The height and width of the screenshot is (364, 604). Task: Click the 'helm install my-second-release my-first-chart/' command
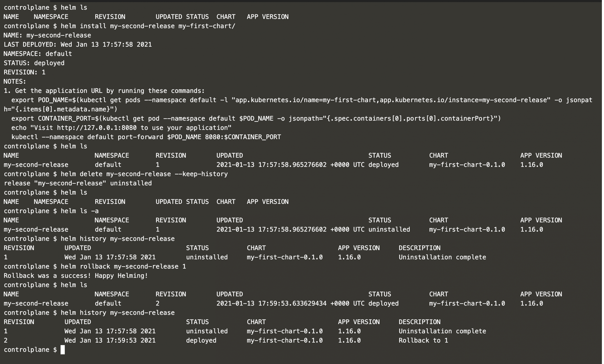click(148, 26)
